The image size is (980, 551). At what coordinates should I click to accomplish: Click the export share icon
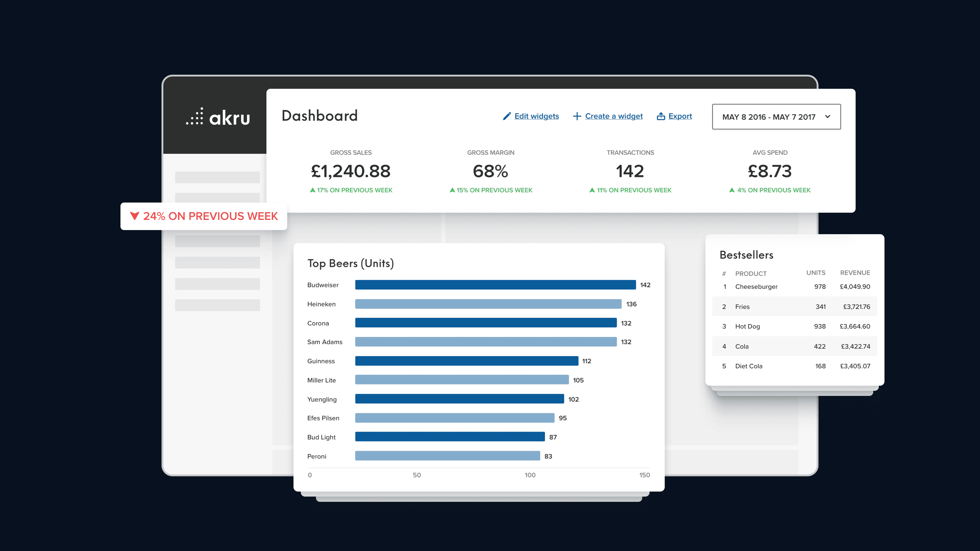[661, 116]
